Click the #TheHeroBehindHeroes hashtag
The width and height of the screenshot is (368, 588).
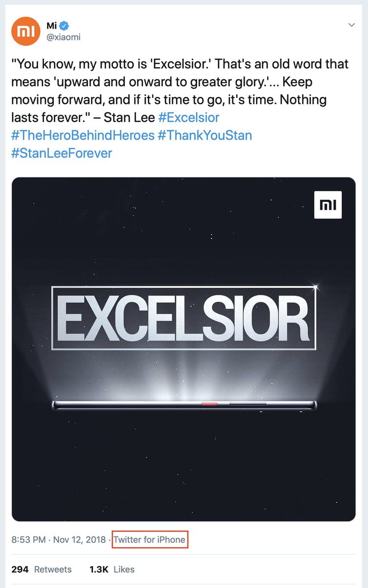[x=83, y=135]
